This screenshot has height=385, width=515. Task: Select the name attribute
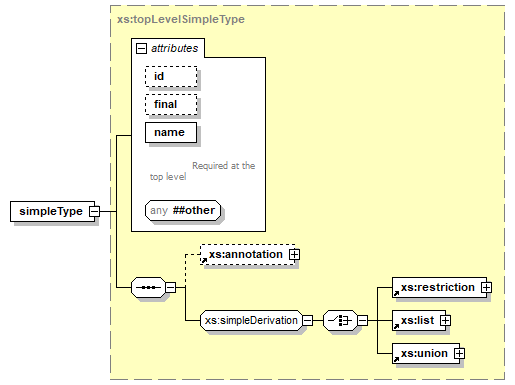pos(171,133)
